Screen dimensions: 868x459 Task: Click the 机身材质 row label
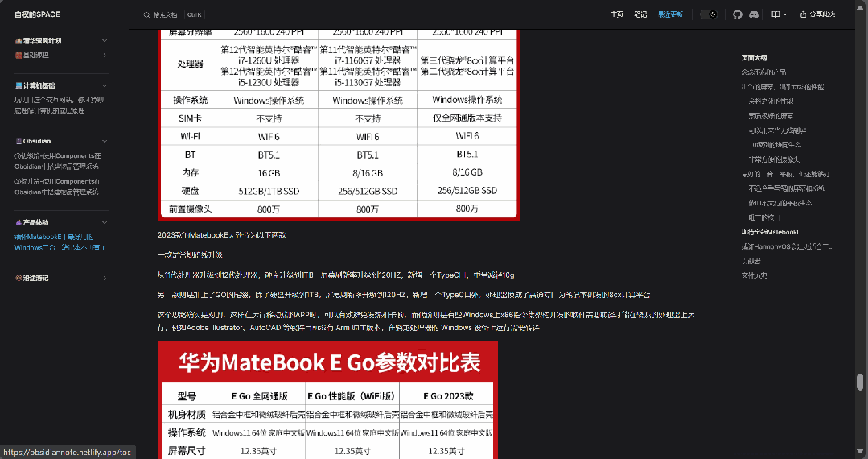coord(187,415)
